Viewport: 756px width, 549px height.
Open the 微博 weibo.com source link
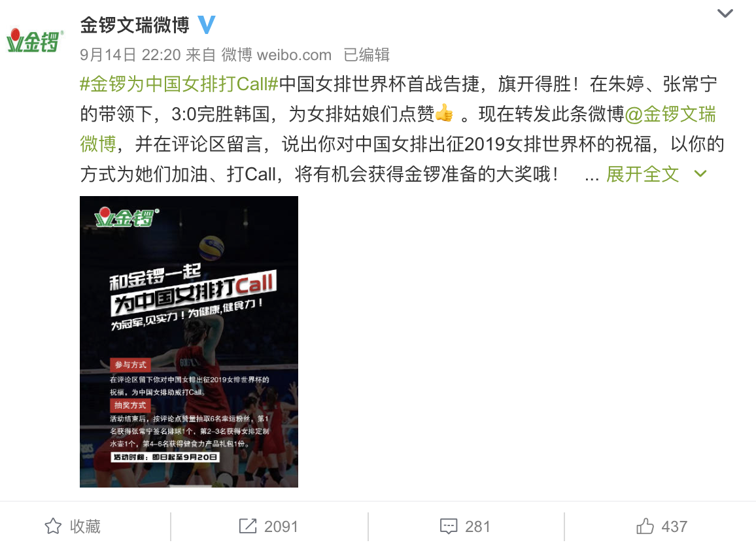coord(276,55)
